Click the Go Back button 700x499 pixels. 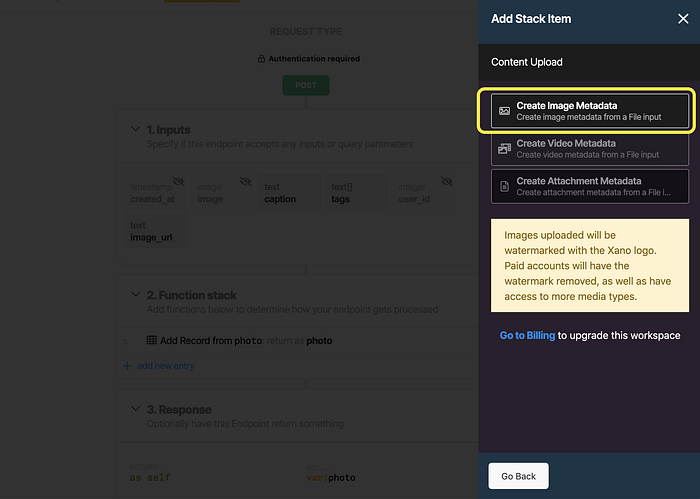518,476
